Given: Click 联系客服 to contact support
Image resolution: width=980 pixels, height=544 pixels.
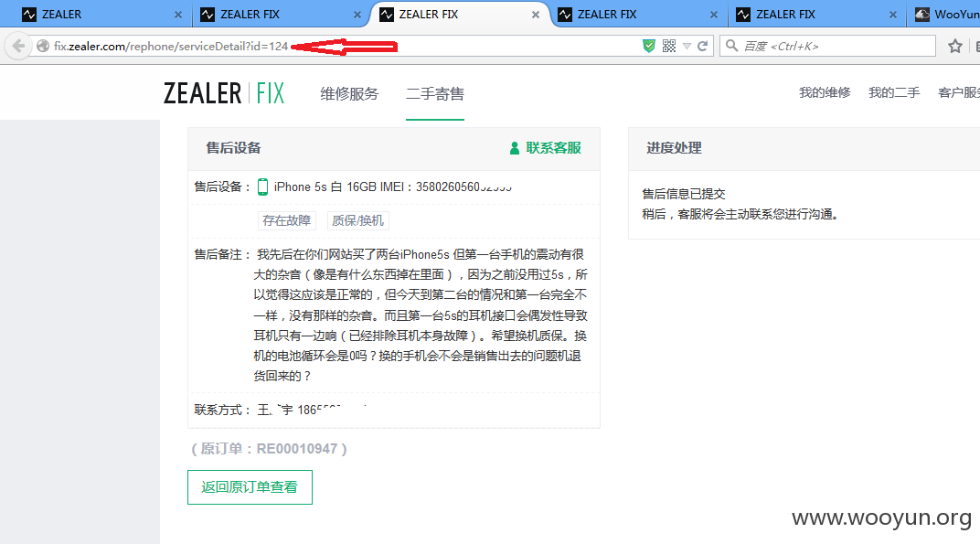Looking at the screenshot, I should (x=553, y=147).
